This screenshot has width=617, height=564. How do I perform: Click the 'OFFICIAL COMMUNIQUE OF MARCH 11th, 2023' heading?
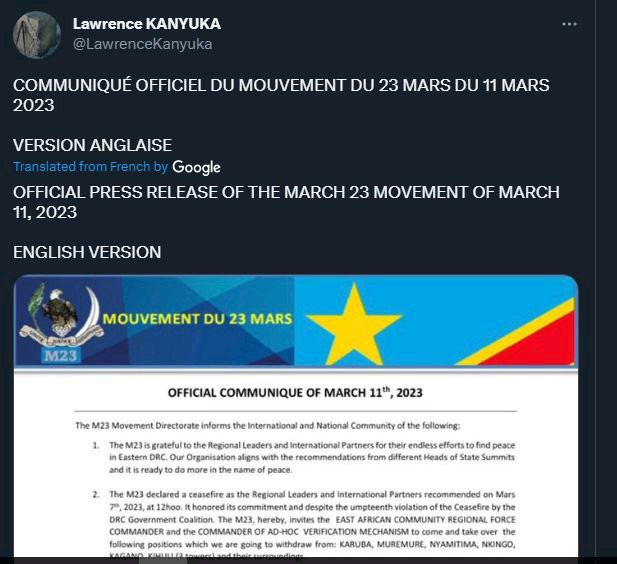point(295,392)
